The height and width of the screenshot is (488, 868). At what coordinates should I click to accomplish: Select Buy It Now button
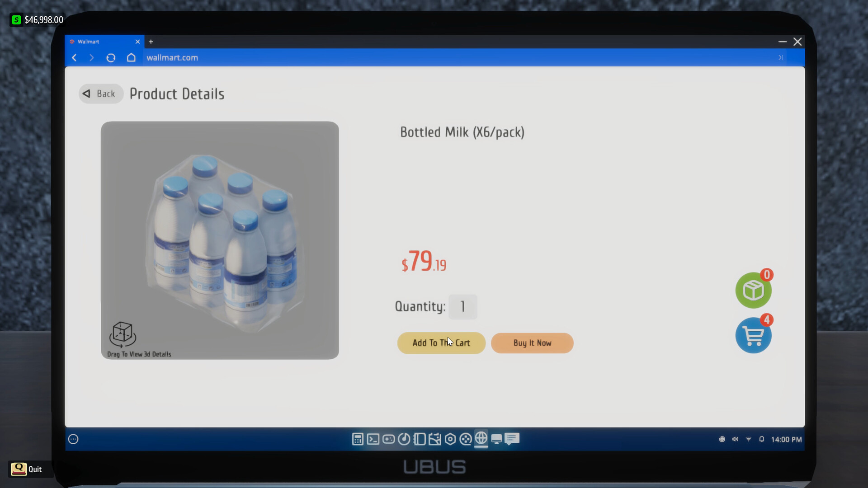point(533,343)
